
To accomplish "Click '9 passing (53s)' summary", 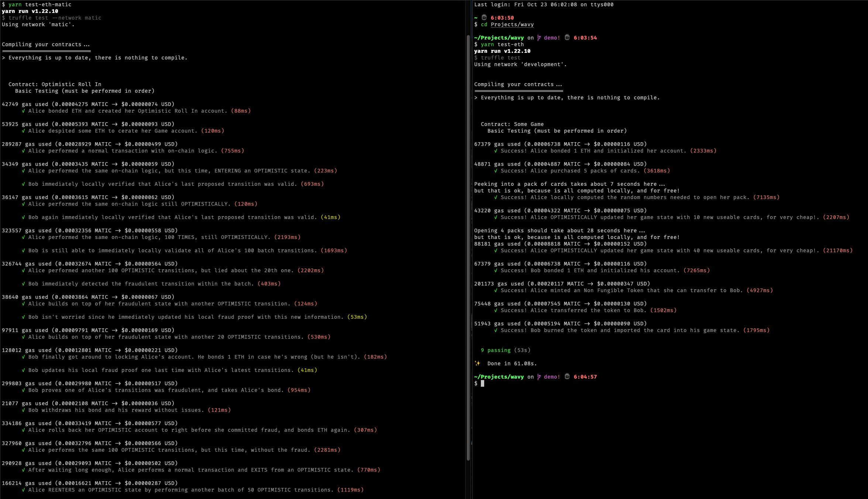I will (506, 350).
